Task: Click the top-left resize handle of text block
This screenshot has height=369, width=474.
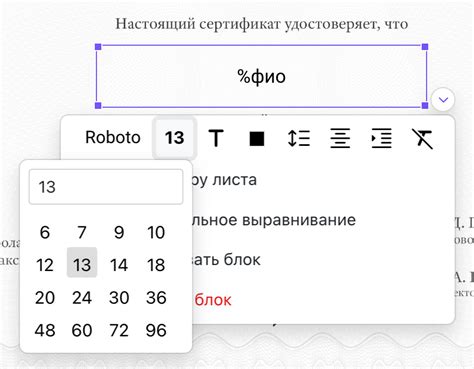Action: tap(98, 47)
